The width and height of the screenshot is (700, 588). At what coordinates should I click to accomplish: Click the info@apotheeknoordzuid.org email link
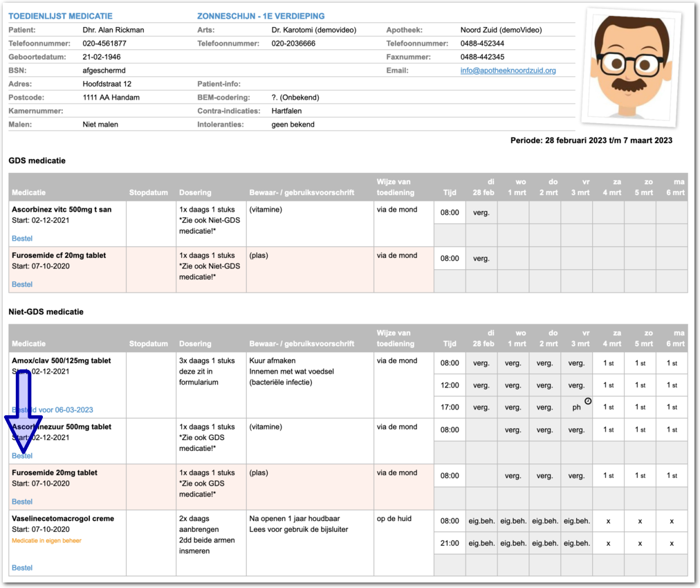tap(508, 71)
